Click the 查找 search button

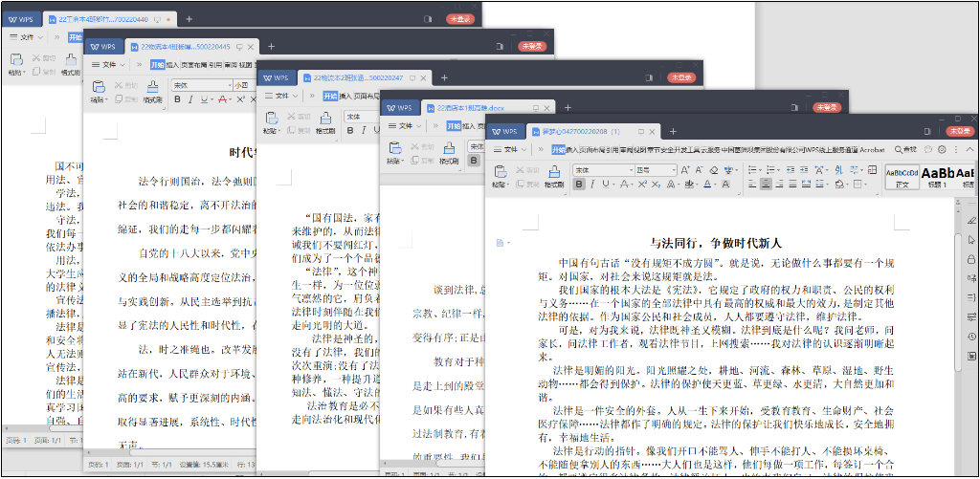905,150
